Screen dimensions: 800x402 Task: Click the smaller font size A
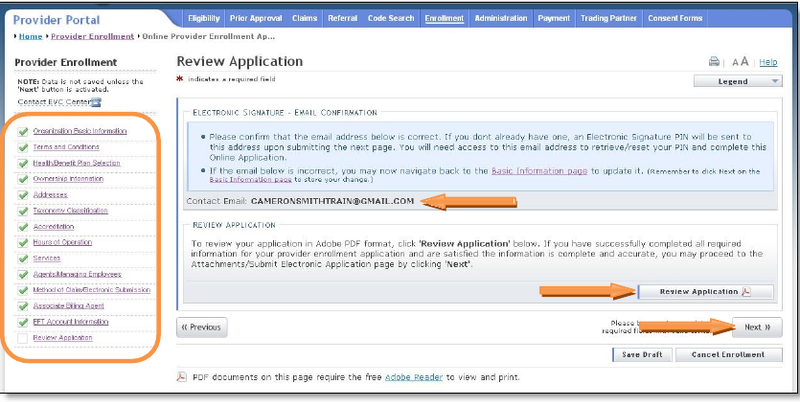[735, 63]
